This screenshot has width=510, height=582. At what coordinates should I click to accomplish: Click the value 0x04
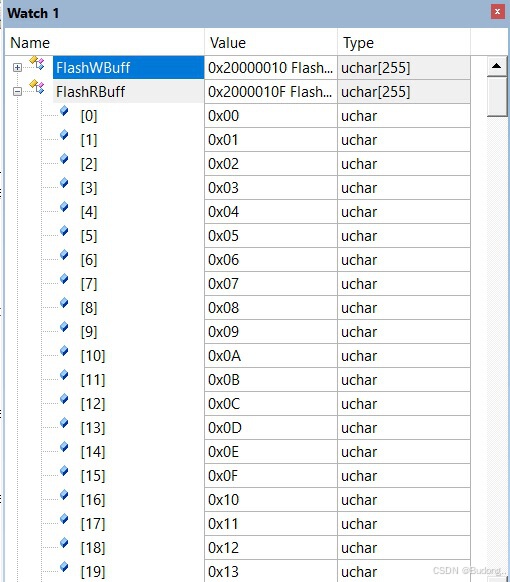click(x=223, y=212)
